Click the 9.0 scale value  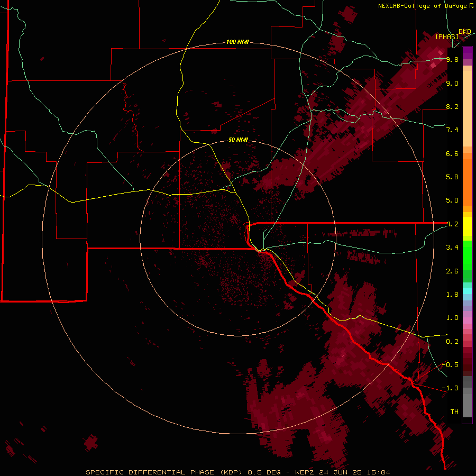[x=452, y=83]
